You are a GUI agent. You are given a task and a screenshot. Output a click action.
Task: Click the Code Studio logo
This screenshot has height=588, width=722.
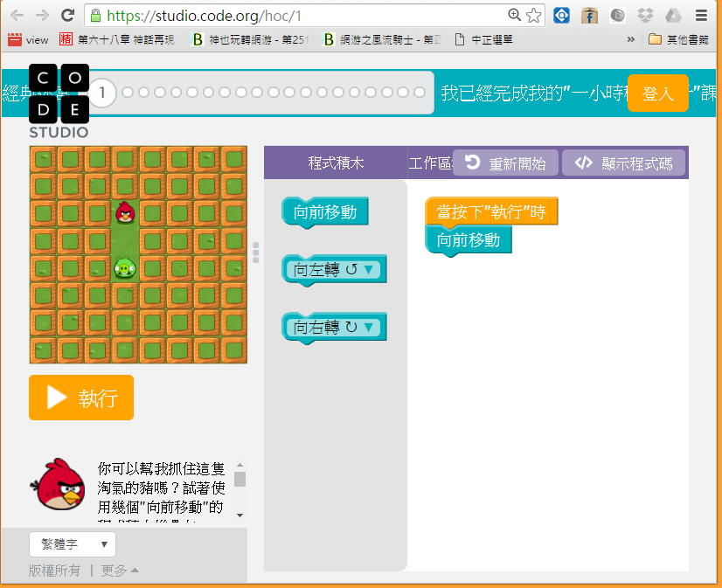click(59, 100)
